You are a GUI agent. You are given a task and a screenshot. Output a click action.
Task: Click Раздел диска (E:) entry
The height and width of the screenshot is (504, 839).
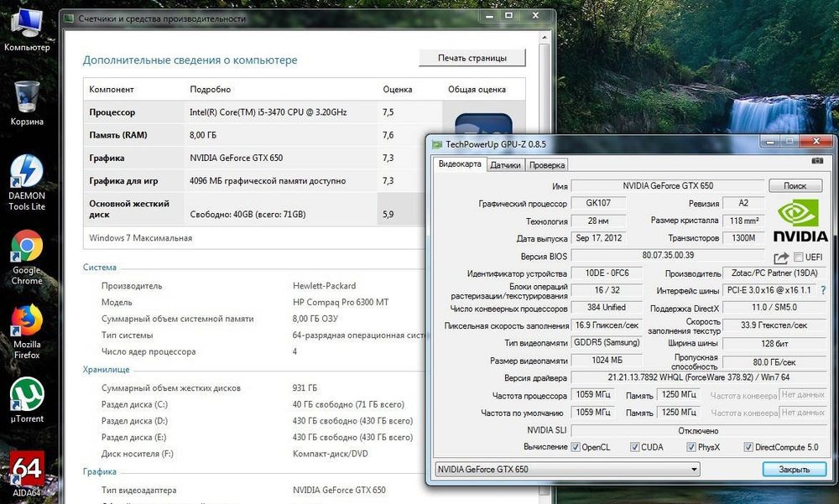point(133,437)
